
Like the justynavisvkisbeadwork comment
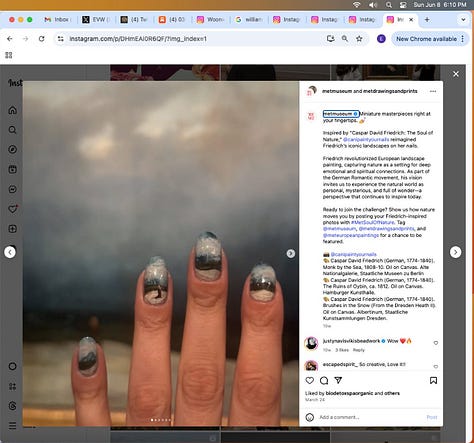pos(435,343)
